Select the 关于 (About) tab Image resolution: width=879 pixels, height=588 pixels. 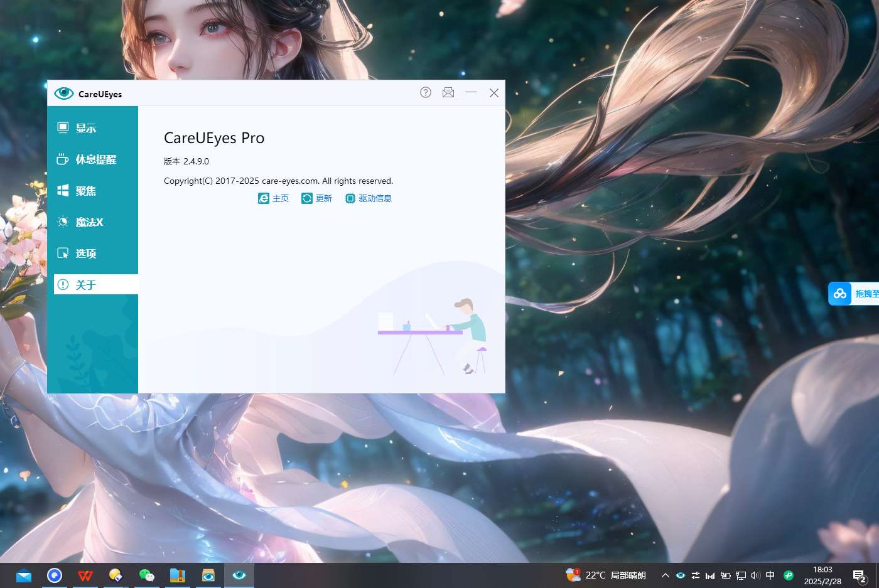tap(96, 284)
